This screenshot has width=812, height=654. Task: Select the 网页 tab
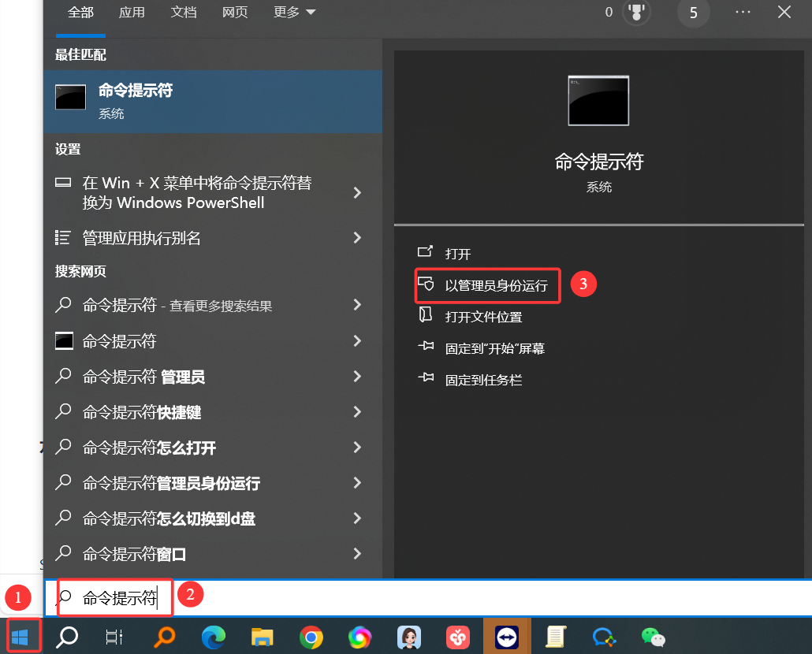(x=235, y=13)
